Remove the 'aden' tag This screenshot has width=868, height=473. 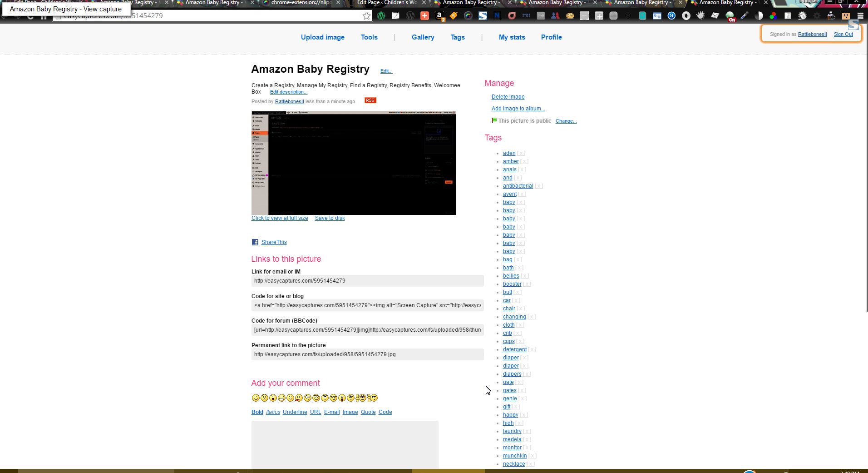click(x=521, y=154)
